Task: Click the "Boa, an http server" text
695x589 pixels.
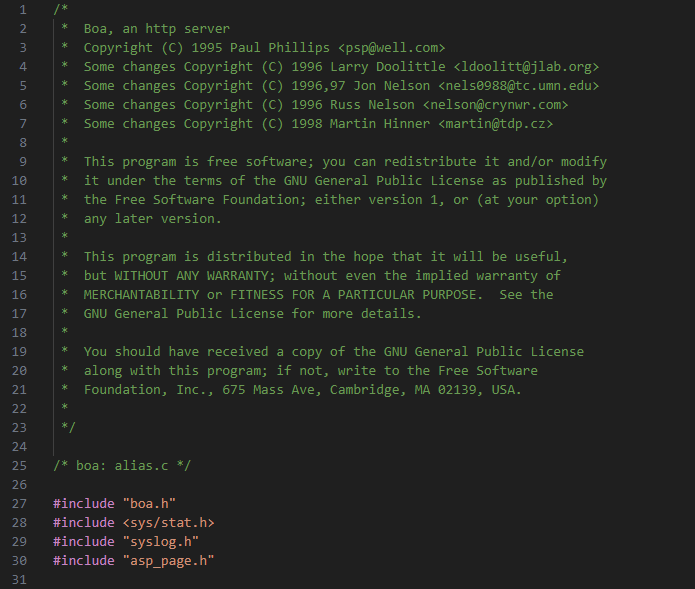Action: point(156,29)
